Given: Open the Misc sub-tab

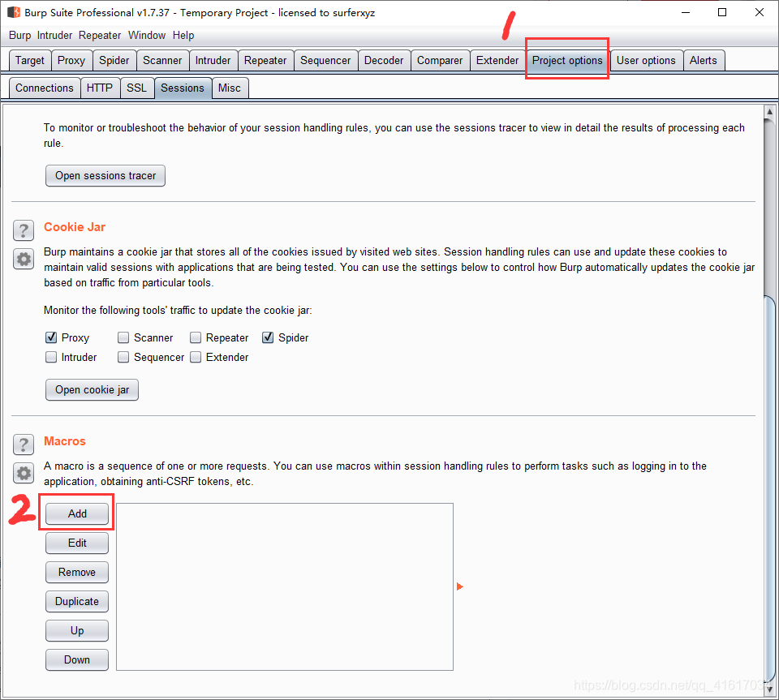Looking at the screenshot, I should [x=230, y=88].
